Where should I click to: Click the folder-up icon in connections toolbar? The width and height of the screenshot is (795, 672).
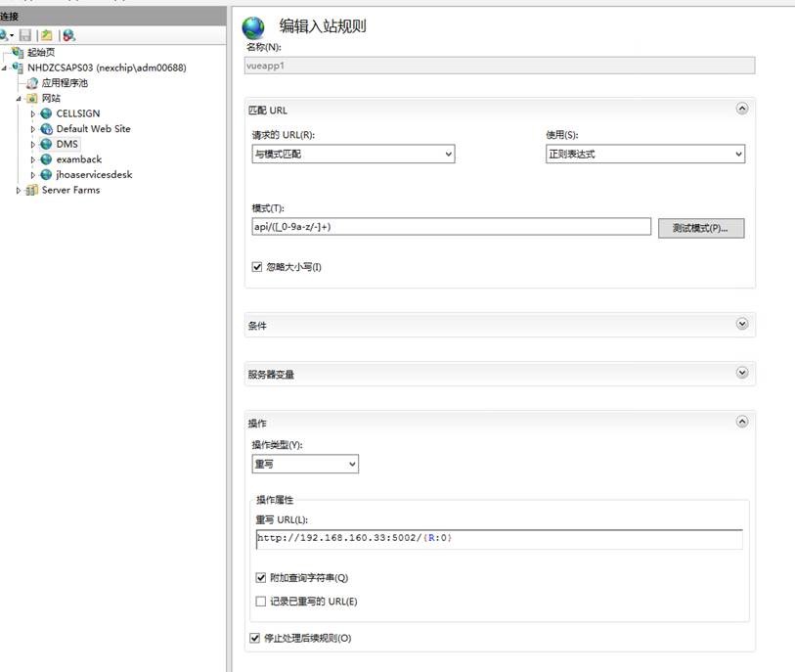coord(47,35)
